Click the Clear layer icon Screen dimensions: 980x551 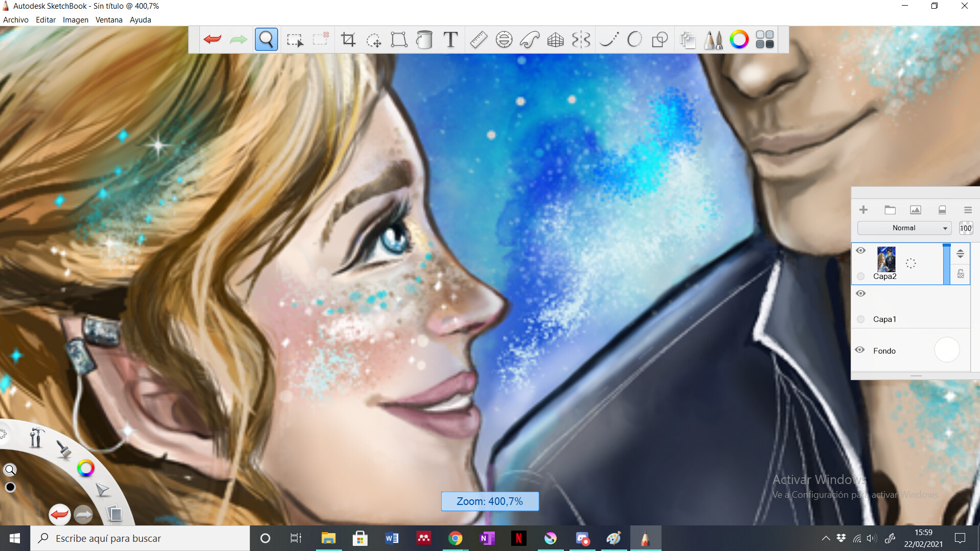point(942,210)
